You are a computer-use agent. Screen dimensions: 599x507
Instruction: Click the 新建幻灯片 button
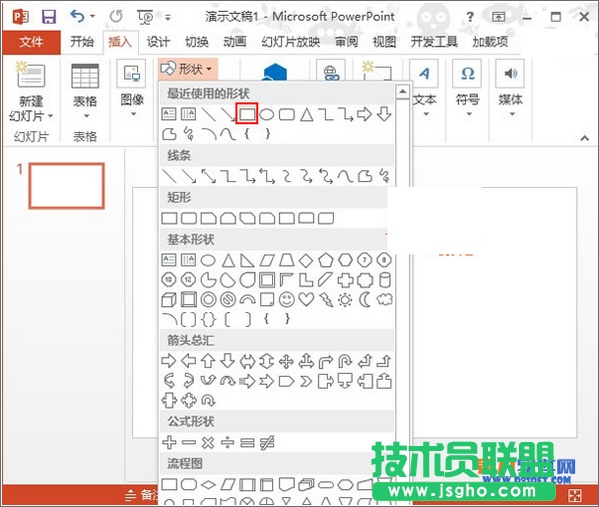pyautogui.click(x=31, y=92)
